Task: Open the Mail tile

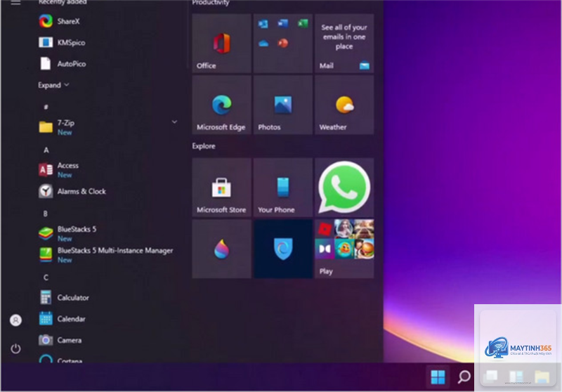Action: pyautogui.click(x=344, y=44)
